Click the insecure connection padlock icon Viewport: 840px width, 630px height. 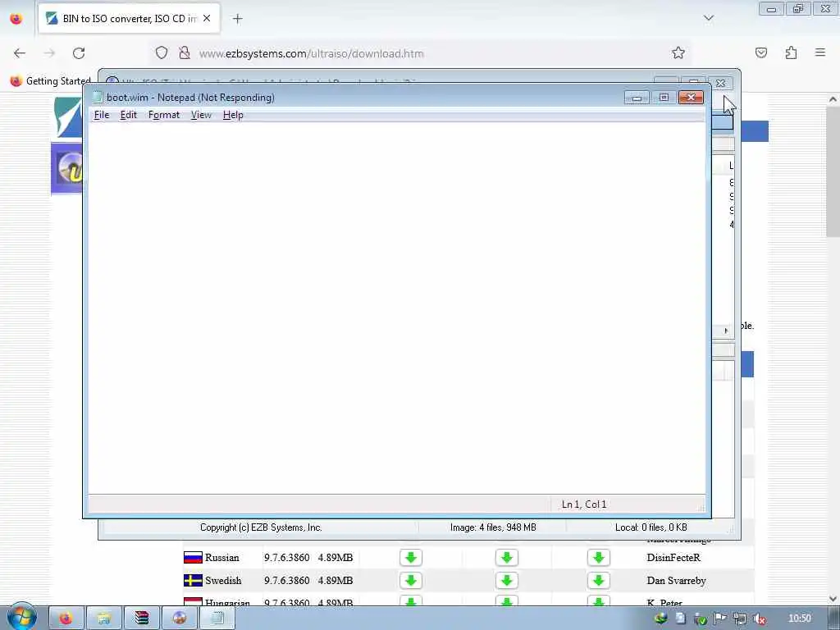pyautogui.click(x=185, y=53)
